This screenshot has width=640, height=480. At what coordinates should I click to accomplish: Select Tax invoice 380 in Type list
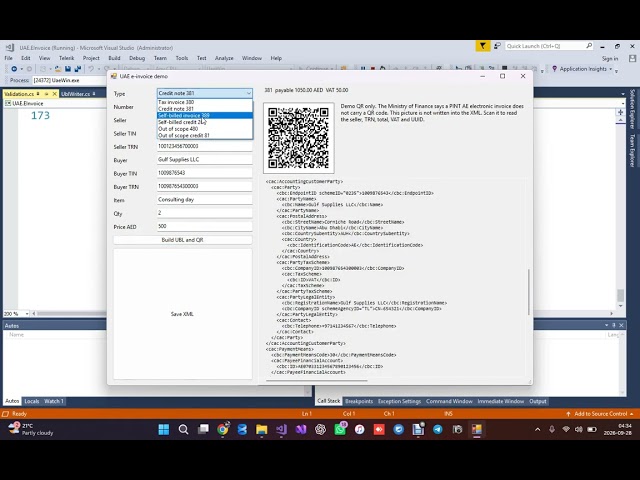(205, 102)
